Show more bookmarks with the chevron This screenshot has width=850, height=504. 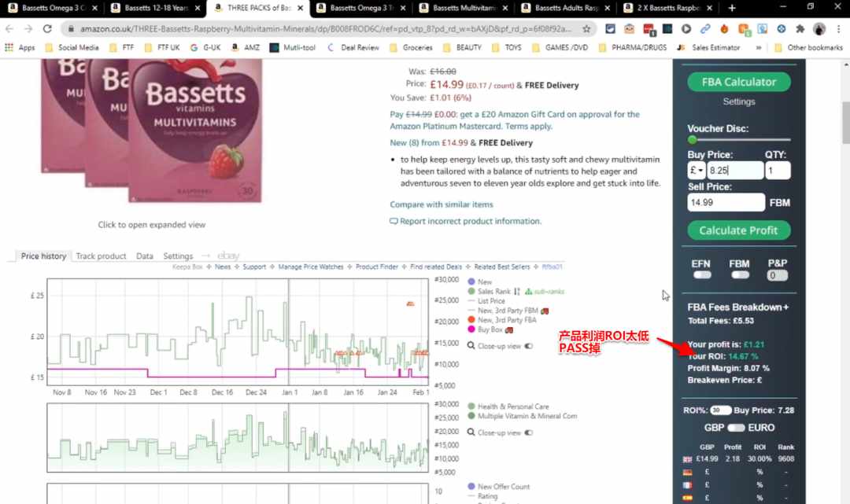759,48
